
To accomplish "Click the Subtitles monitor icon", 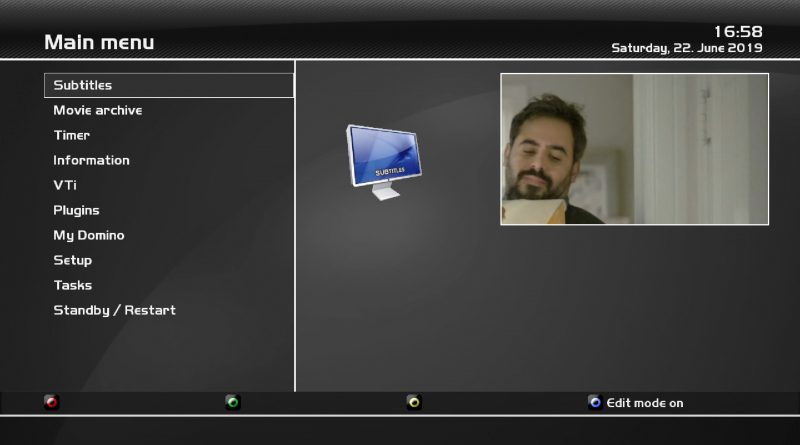I will pos(384,162).
